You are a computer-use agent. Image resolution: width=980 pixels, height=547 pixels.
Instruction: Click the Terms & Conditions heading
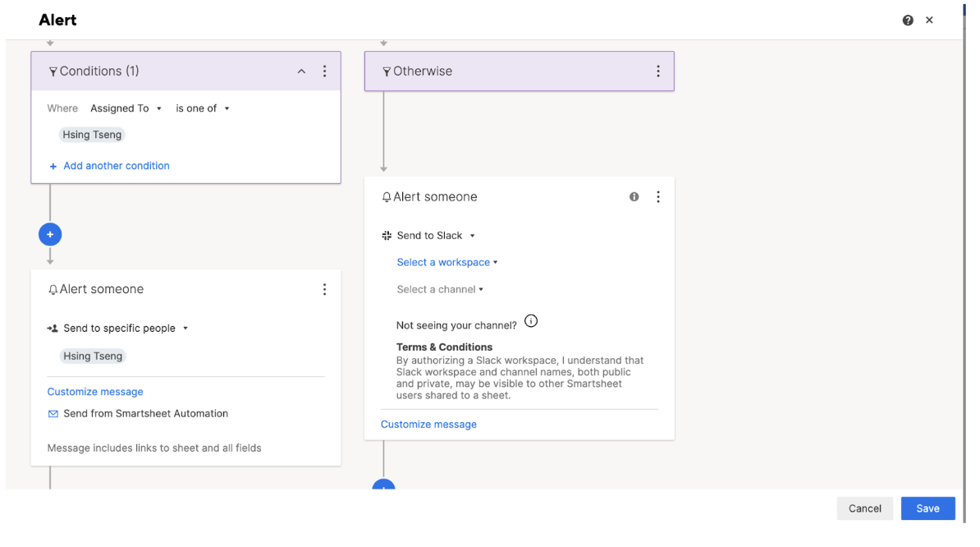pos(444,347)
